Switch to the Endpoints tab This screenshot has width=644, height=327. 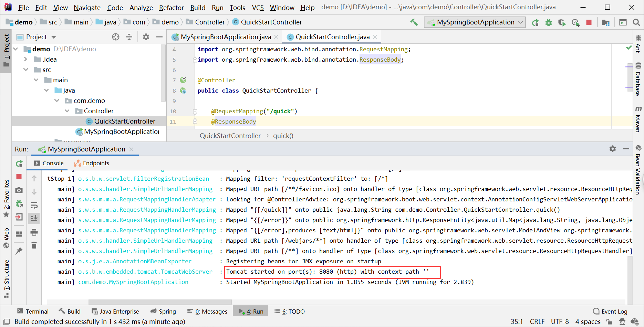[x=92, y=163]
